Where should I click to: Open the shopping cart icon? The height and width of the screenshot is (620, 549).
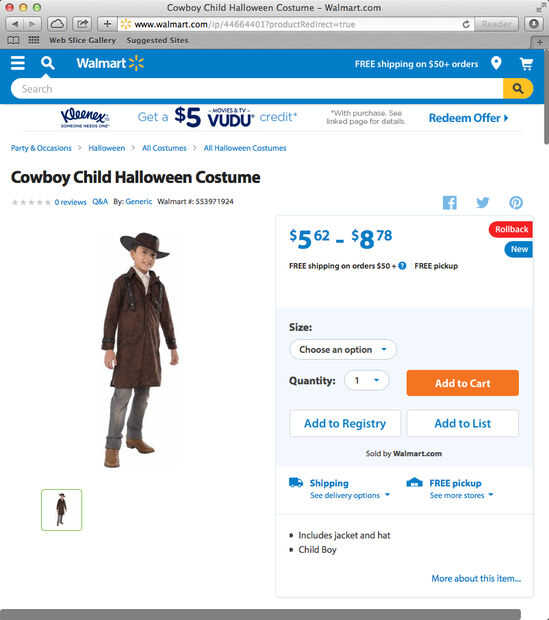(x=526, y=64)
